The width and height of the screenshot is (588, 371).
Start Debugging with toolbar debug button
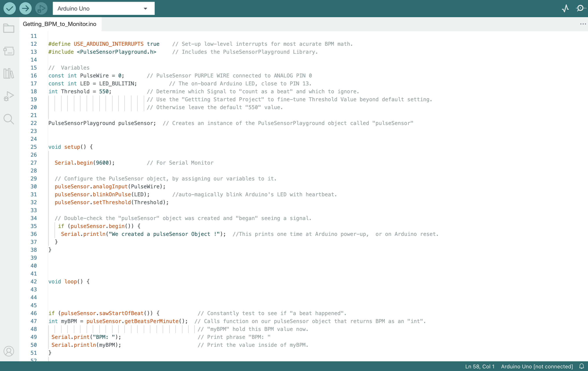coord(41,9)
